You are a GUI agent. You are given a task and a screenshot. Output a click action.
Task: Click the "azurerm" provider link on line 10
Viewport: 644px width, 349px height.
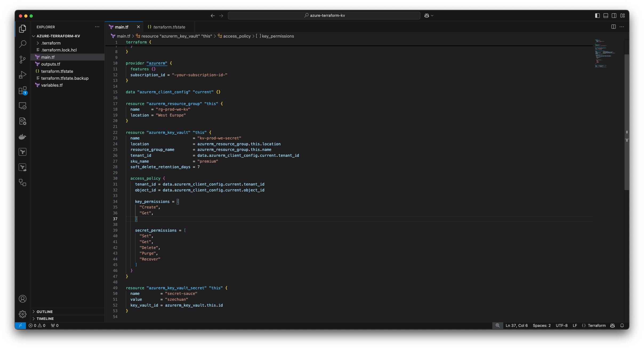pyautogui.click(x=157, y=63)
